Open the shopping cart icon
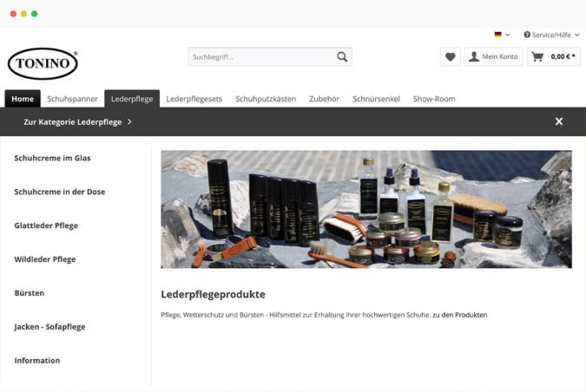Screen dimensions: 586x392 pyautogui.click(x=537, y=56)
